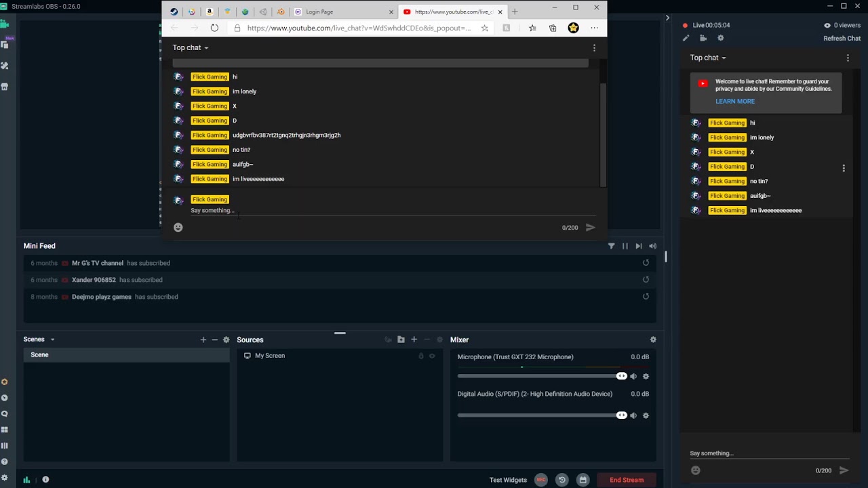Open the Streamlabs editor camera icon in the sidebar
The height and width of the screenshot is (488, 868).
tap(5, 24)
